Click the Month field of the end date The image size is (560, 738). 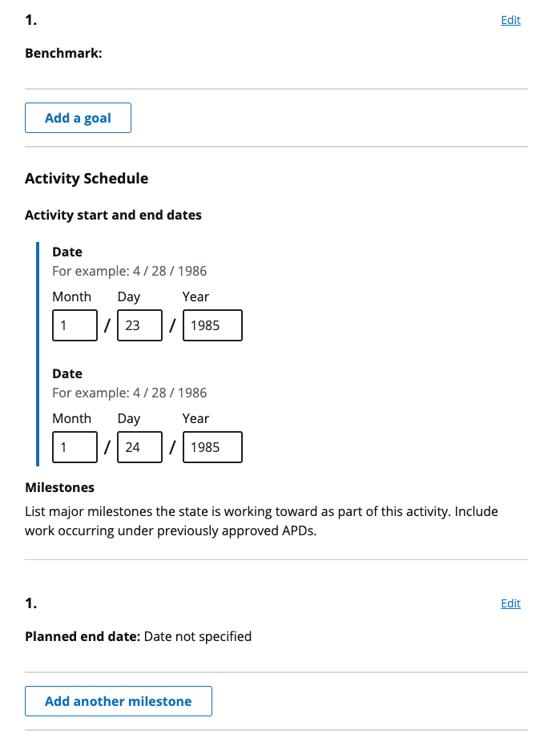[75, 447]
